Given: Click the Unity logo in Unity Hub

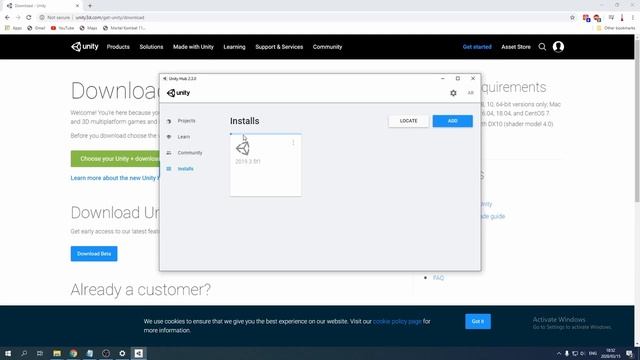Looking at the screenshot, I should coord(178,93).
